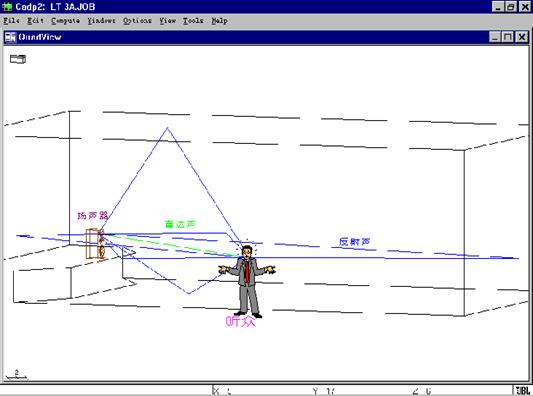
Task: Minimize the QuadView child window
Action: pos(495,37)
